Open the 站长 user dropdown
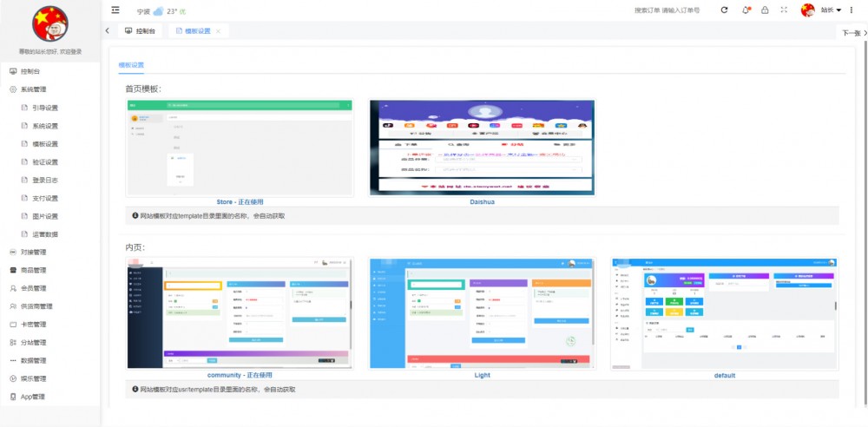The image size is (868, 427). tap(831, 10)
